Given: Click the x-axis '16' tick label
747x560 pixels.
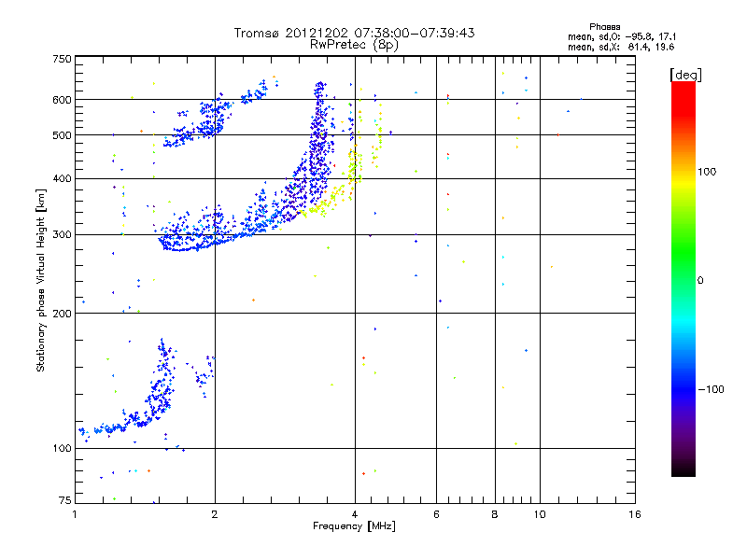Looking at the screenshot, I should [635, 514].
